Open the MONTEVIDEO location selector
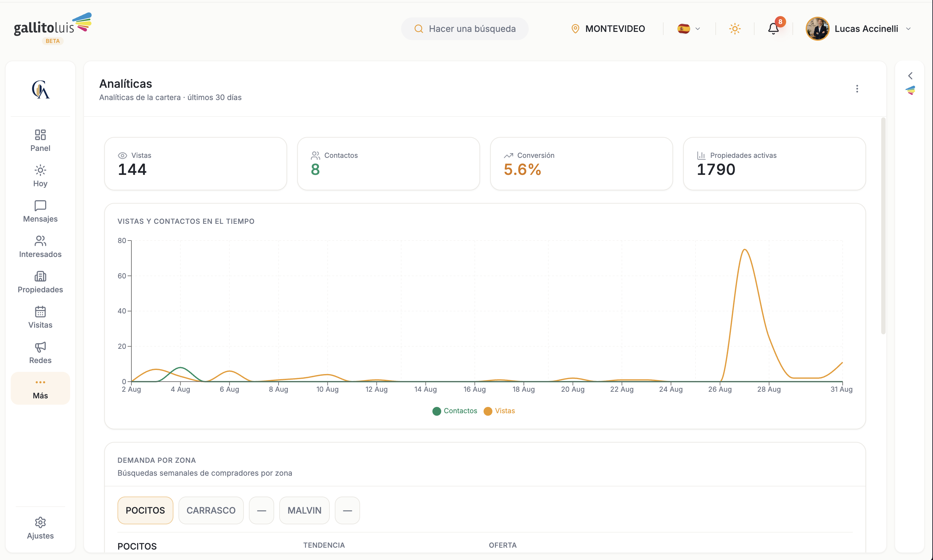 (x=608, y=29)
